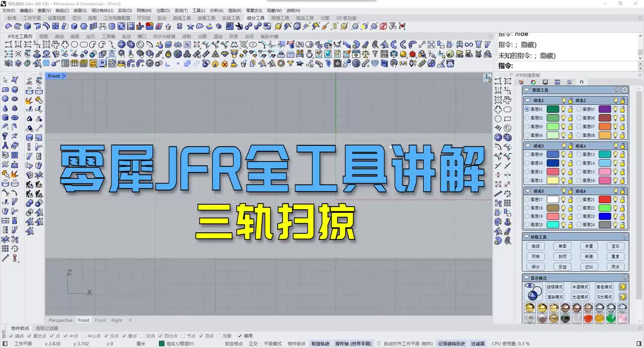Viewport: 644px width, 348px height.
Task: Switch to the 宝石 toolbar tab
Action: (90, 36)
